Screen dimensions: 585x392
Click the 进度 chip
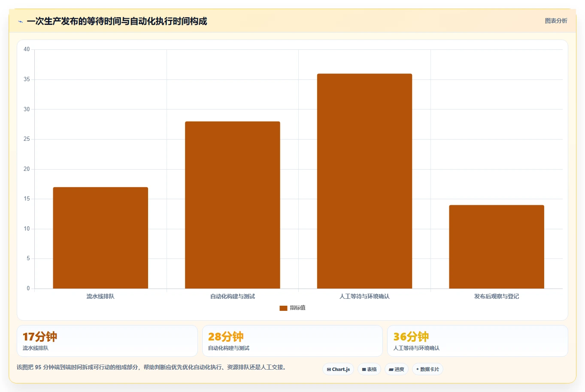(x=396, y=369)
